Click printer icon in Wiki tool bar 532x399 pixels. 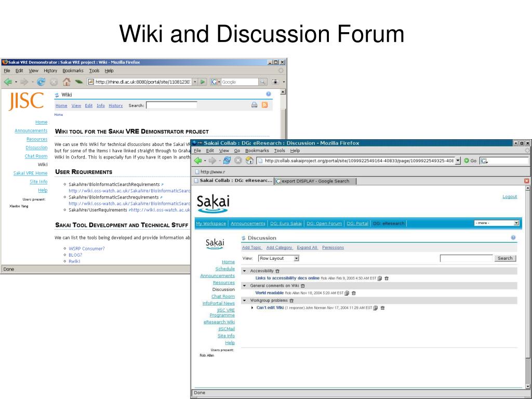[254, 105]
